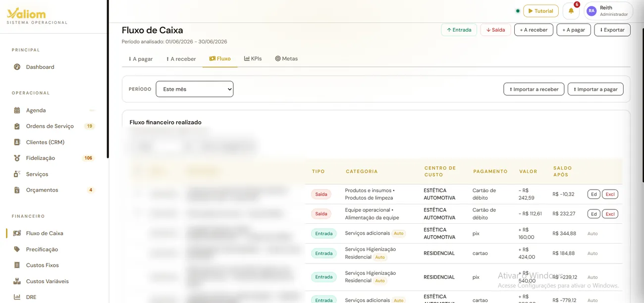
Task: Click the Ordens de Serviço clipboard icon
Action: point(17,126)
